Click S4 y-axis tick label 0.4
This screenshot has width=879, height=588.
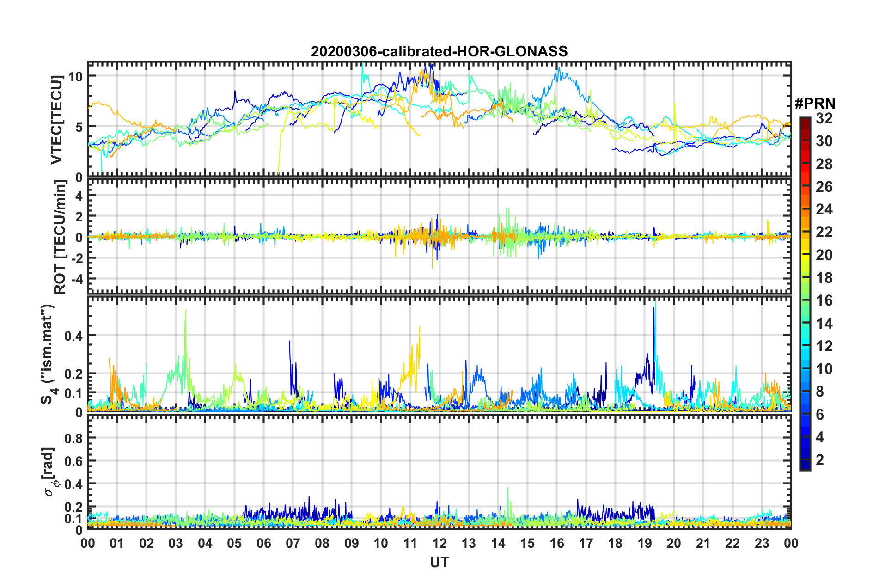(73, 336)
